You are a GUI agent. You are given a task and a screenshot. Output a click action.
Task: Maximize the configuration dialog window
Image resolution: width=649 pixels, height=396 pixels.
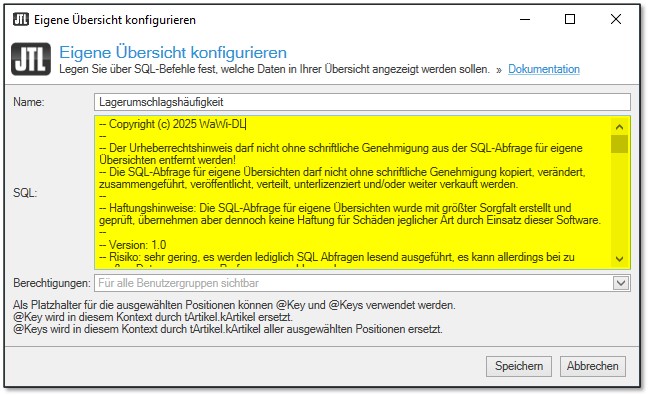pyautogui.click(x=570, y=19)
